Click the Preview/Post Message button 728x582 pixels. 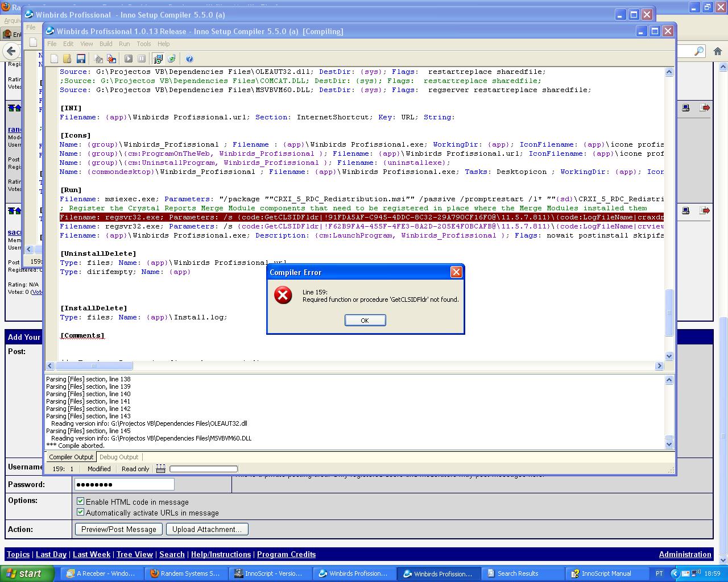(x=119, y=529)
